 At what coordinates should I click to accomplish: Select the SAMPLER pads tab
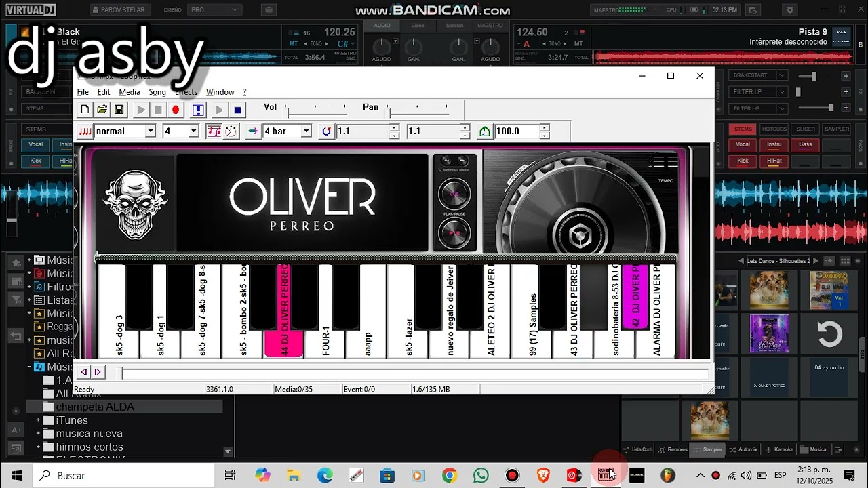(837, 129)
